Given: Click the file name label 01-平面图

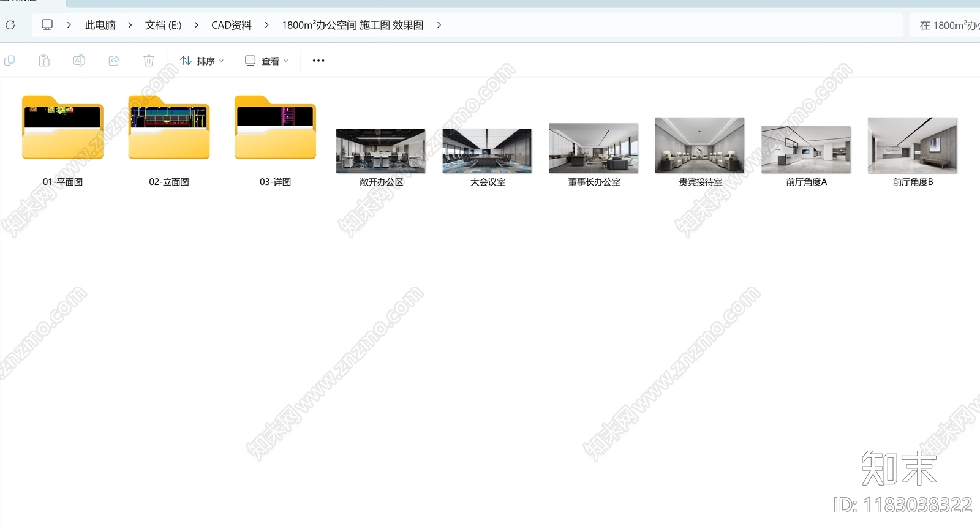Looking at the screenshot, I should click(62, 182).
